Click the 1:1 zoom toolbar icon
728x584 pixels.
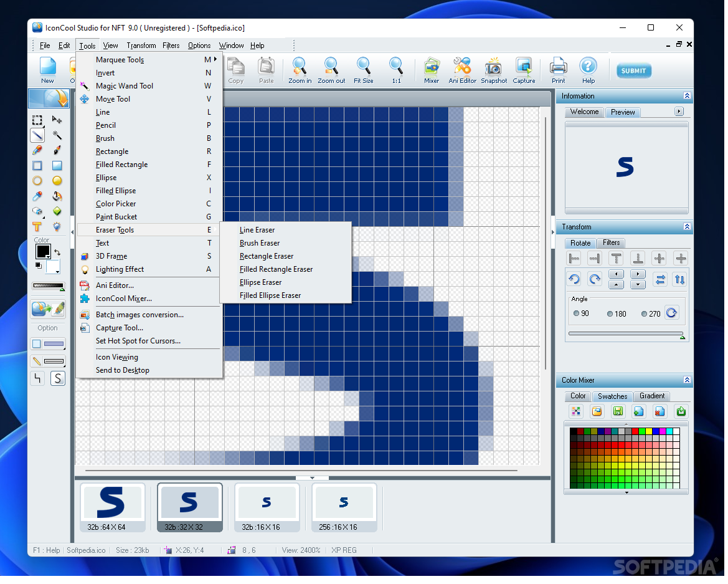coord(396,70)
